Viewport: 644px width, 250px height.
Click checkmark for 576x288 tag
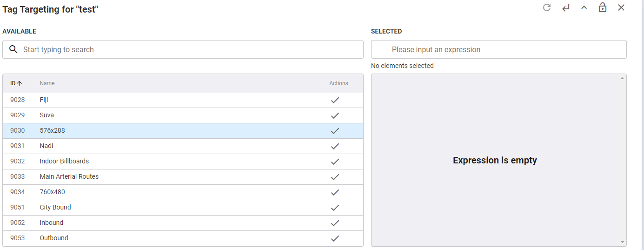click(335, 131)
